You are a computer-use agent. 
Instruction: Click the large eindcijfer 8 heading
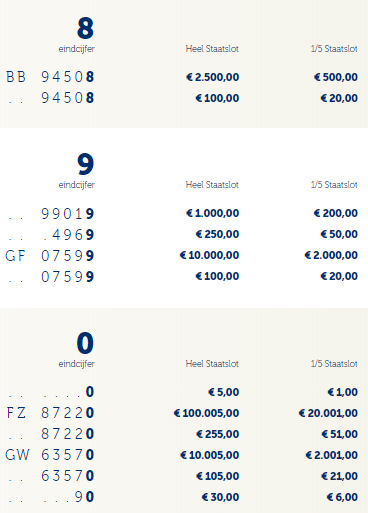coord(85,28)
